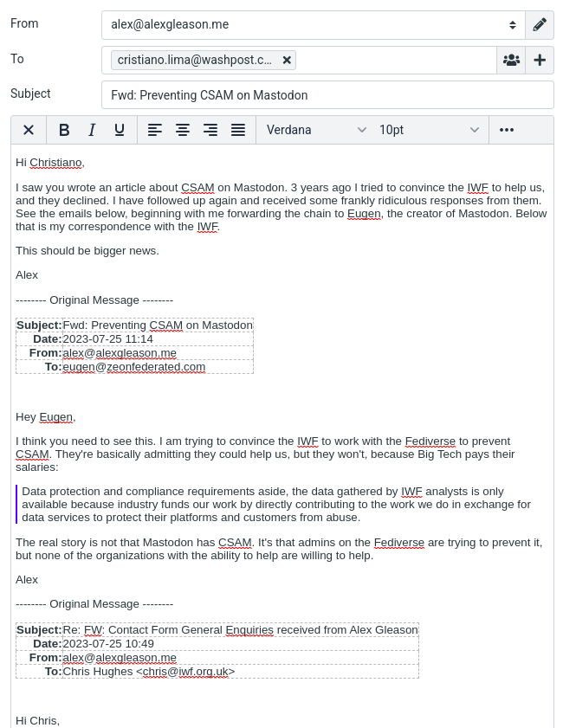Click the quoted IWF data protection paragraph
Image resolution: width=563 pixels, height=728 pixels.
[276, 504]
